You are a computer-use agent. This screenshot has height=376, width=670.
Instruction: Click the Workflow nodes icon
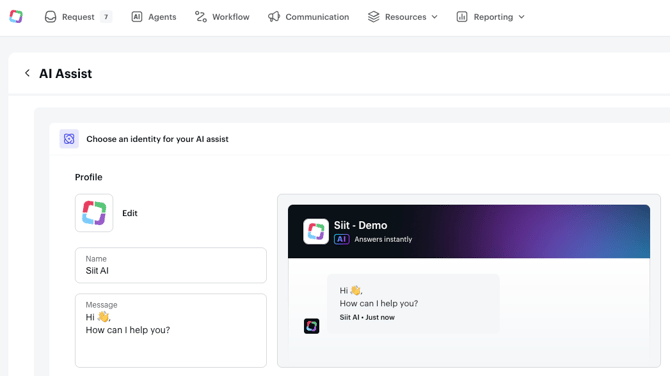tap(201, 17)
